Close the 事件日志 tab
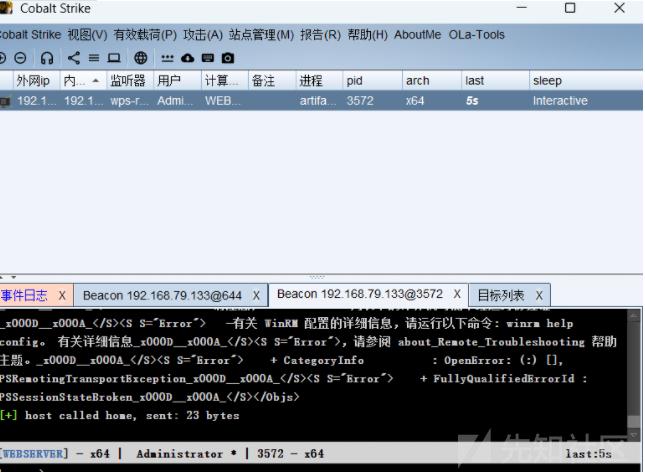The image size is (645, 472). click(x=62, y=295)
